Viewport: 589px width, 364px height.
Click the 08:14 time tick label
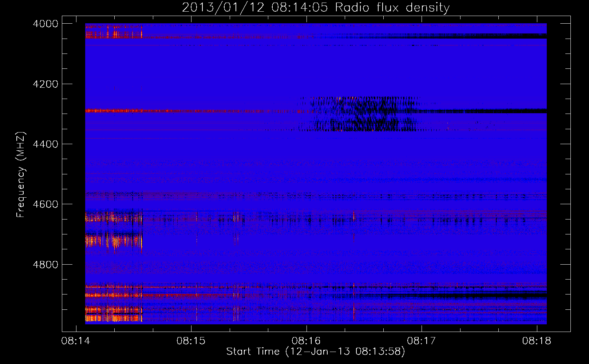tap(76, 341)
